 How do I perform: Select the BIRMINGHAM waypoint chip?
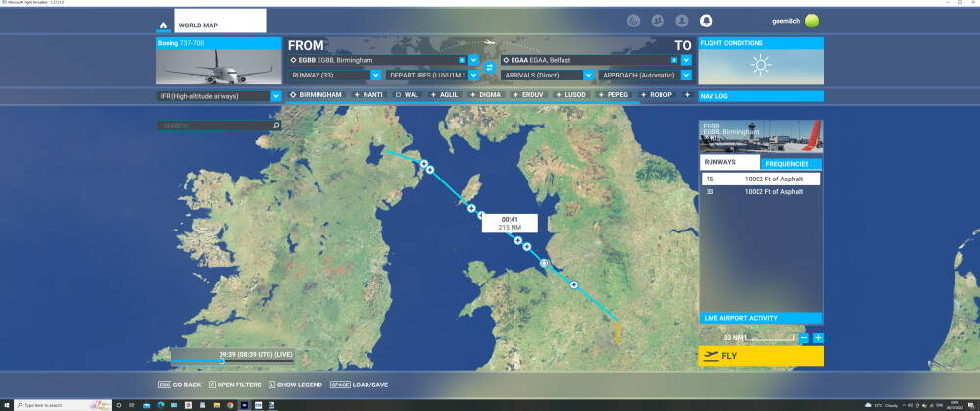tap(316, 94)
